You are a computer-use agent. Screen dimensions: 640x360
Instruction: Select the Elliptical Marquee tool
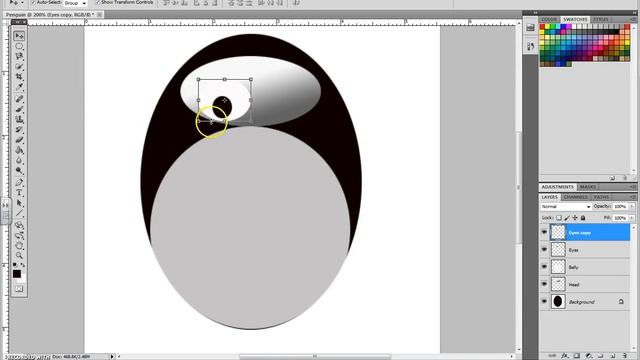[x=19, y=46]
